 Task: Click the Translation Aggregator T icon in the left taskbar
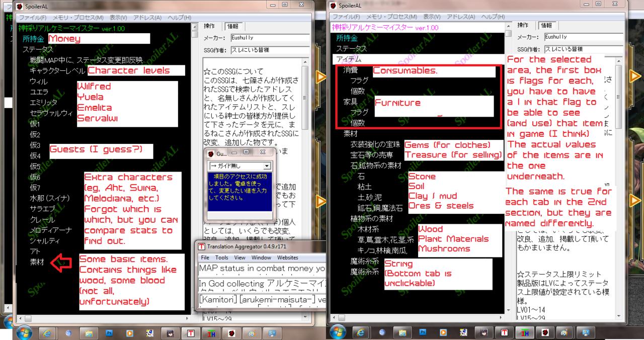[190, 333]
